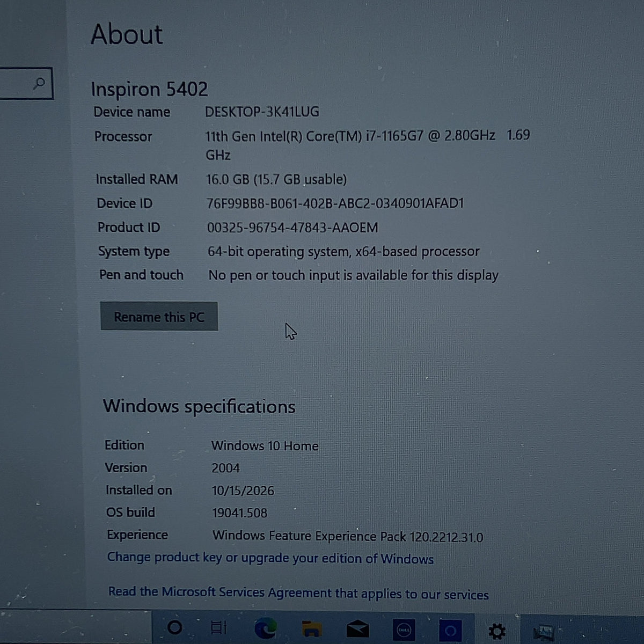The width and height of the screenshot is (644, 644).
Task: Select the Product ID value 00325-96754-47843-AAOEM
Action: pos(292,228)
